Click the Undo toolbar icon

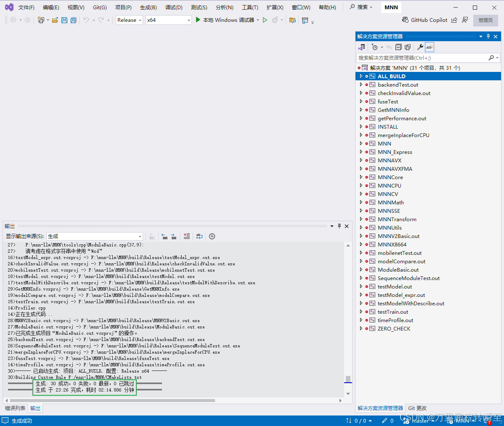86,20
